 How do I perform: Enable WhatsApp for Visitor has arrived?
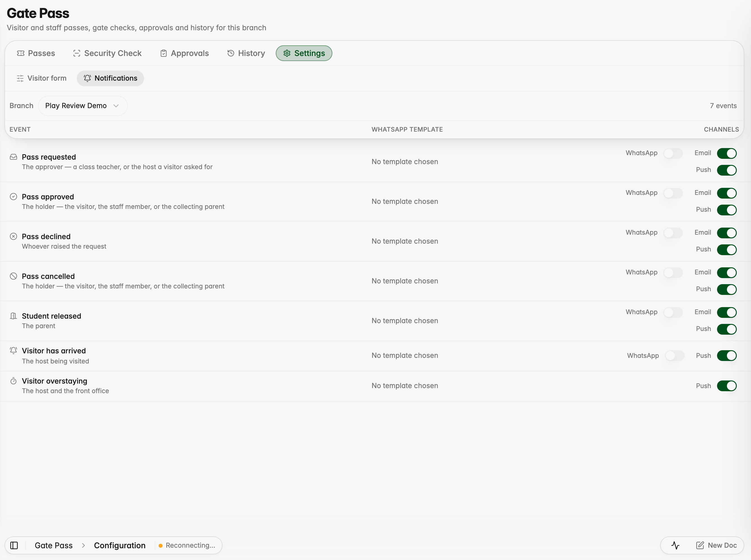pos(674,356)
